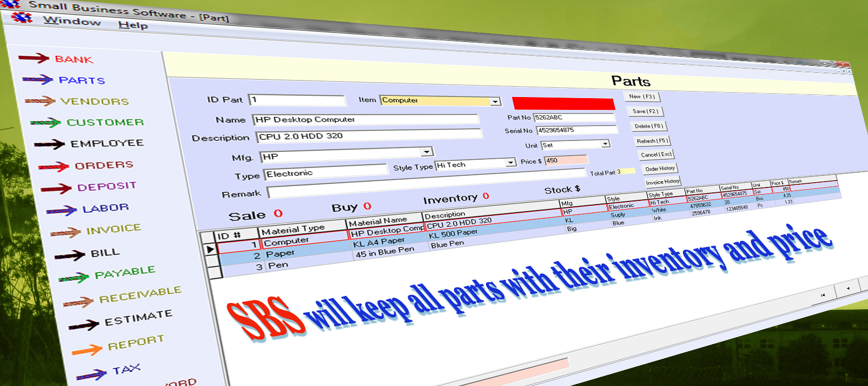Open the Help menu
The image size is (868, 386).
coord(133,25)
